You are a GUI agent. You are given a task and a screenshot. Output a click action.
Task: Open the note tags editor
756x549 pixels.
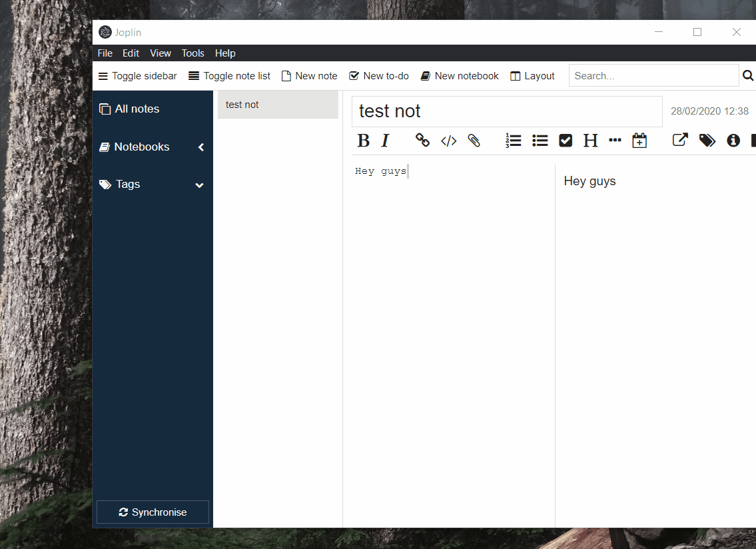tap(707, 141)
